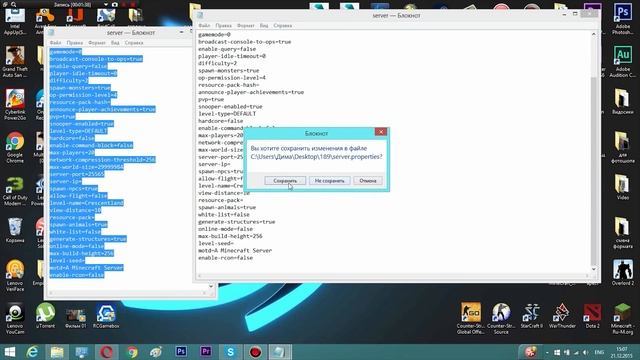Screen dimensions: 640x360
Task: Open Файл menu in the left Notepad window
Action: point(56,42)
